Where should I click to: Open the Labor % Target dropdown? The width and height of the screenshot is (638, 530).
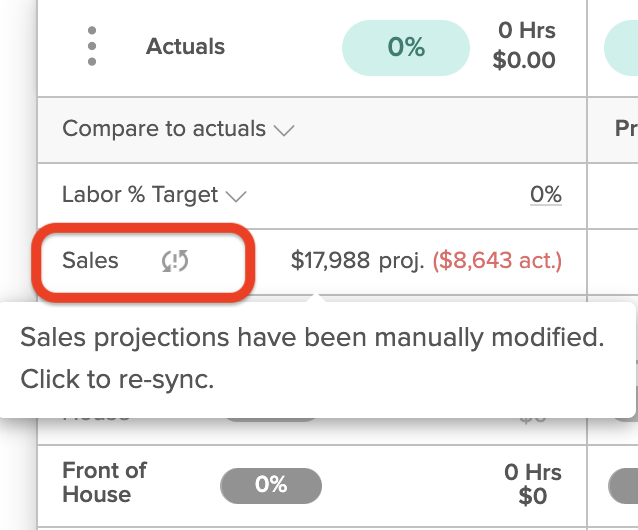154,194
